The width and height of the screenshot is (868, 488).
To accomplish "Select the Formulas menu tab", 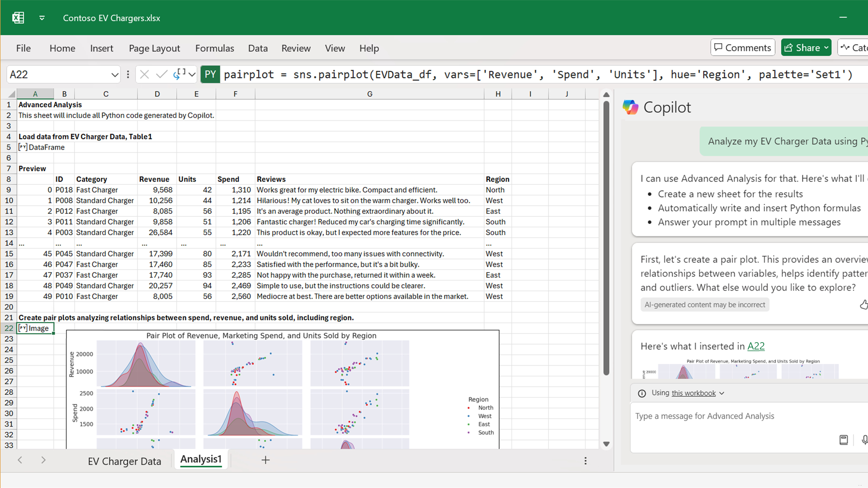I will (x=214, y=48).
